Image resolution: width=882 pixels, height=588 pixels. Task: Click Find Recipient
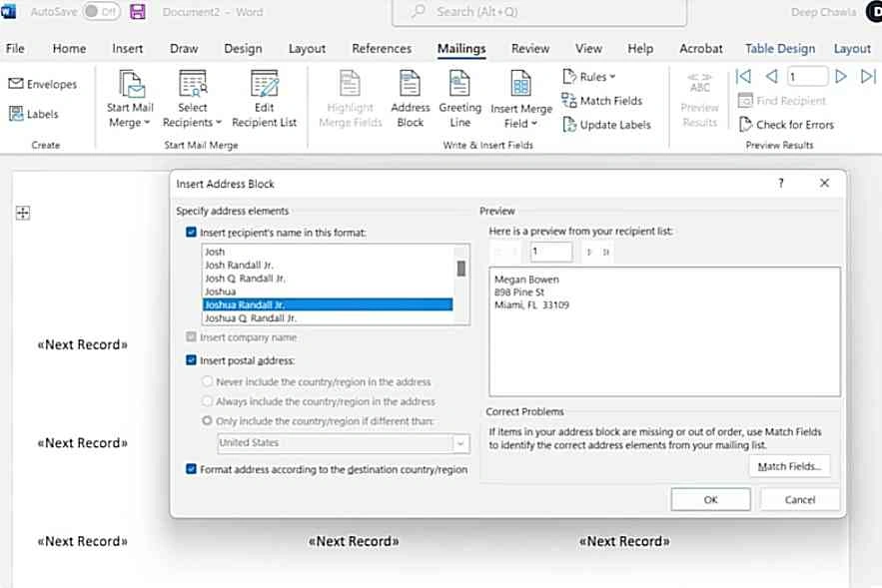(x=782, y=101)
